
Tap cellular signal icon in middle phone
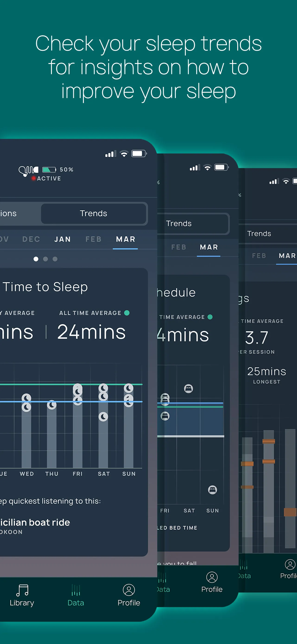(195, 168)
